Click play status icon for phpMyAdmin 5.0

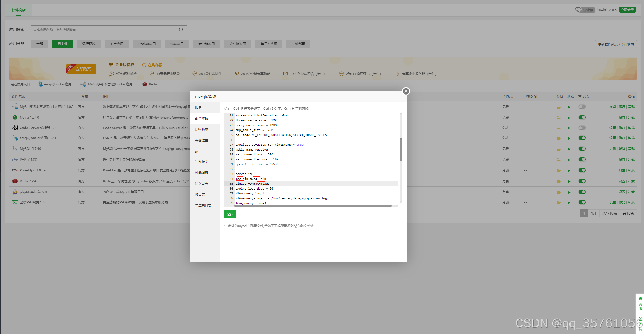(x=569, y=192)
